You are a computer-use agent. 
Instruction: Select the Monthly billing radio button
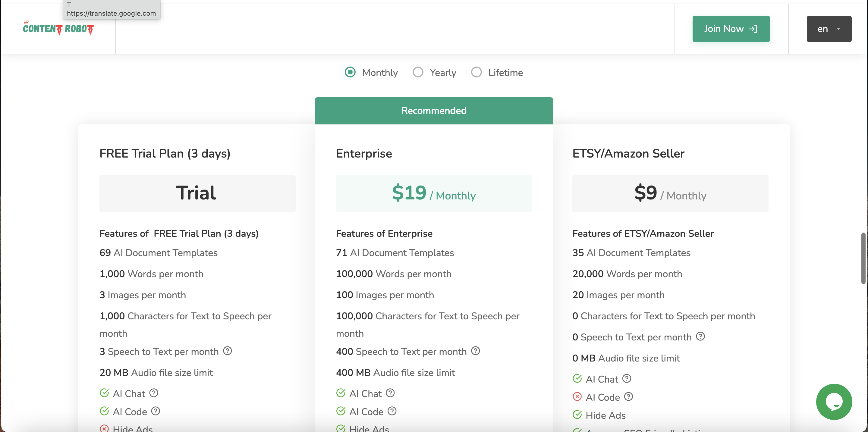(350, 72)
